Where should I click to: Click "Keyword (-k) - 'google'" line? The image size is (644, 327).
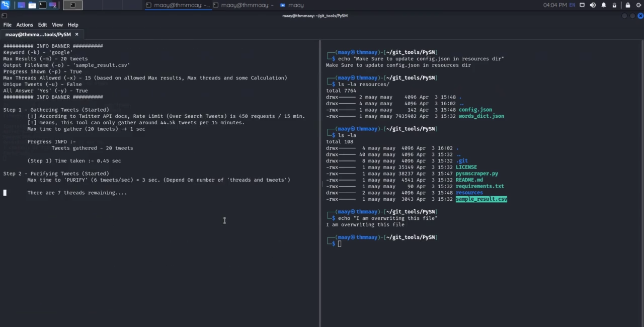[x=38, y=52]
